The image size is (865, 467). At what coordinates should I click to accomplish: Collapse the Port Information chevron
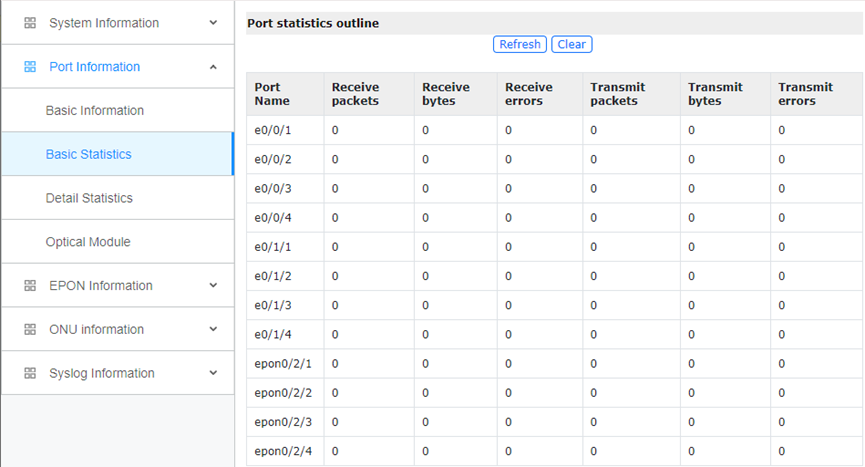coord(213,67)
